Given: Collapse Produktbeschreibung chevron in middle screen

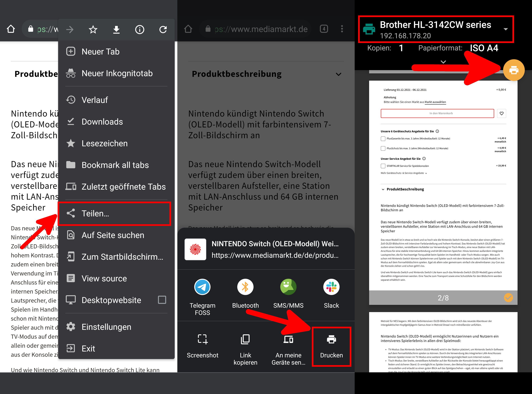Looking at the screenshot, I should pyautogui.click(x=338, y=74).
